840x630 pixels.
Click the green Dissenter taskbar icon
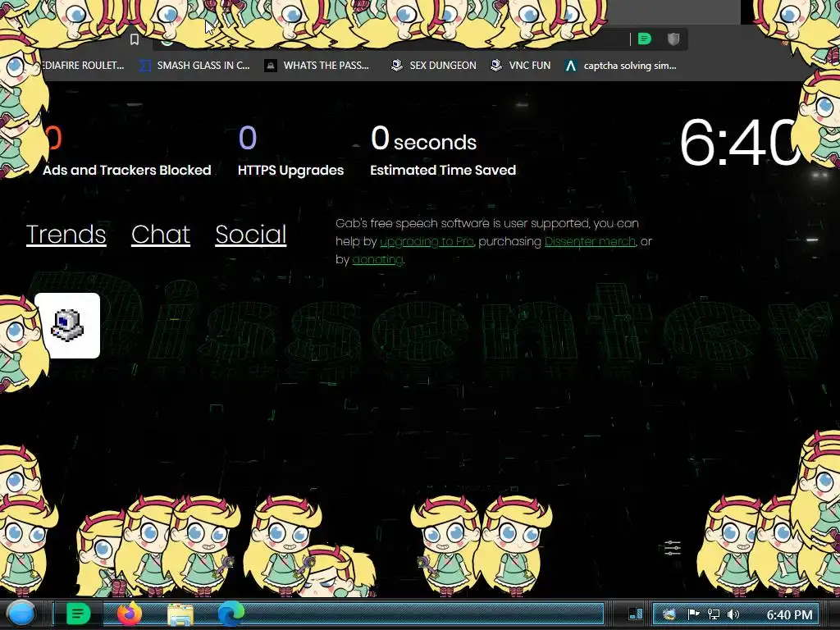tap(78, 614)
